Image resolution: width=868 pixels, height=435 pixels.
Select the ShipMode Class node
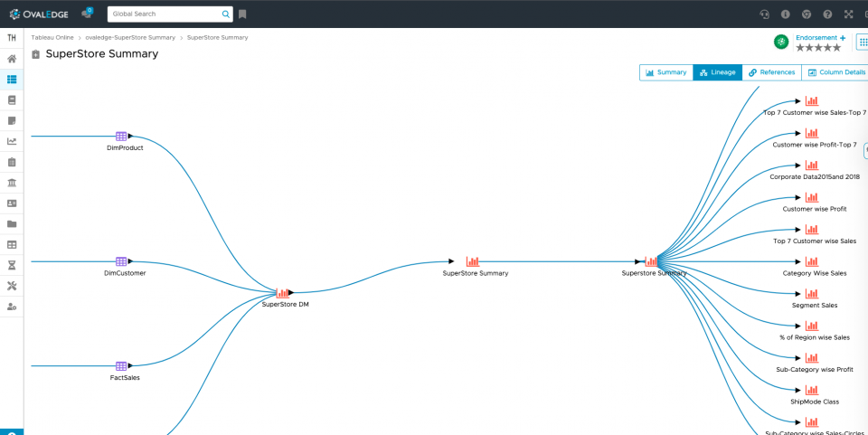click(x=812, y=390)
